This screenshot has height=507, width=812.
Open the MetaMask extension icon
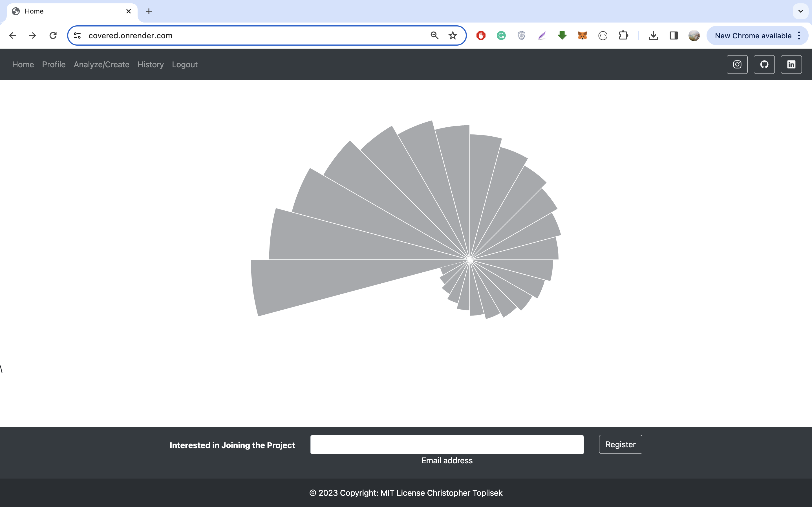[582, 35]
